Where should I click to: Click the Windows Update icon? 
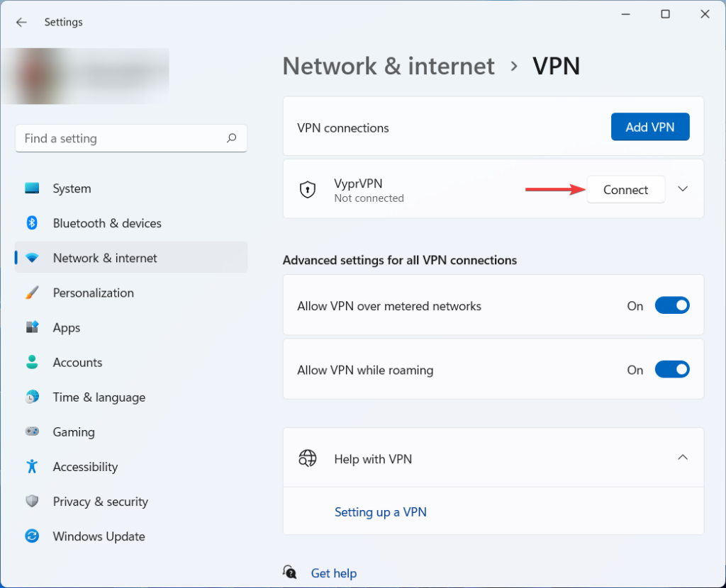(x=33, y=536)
